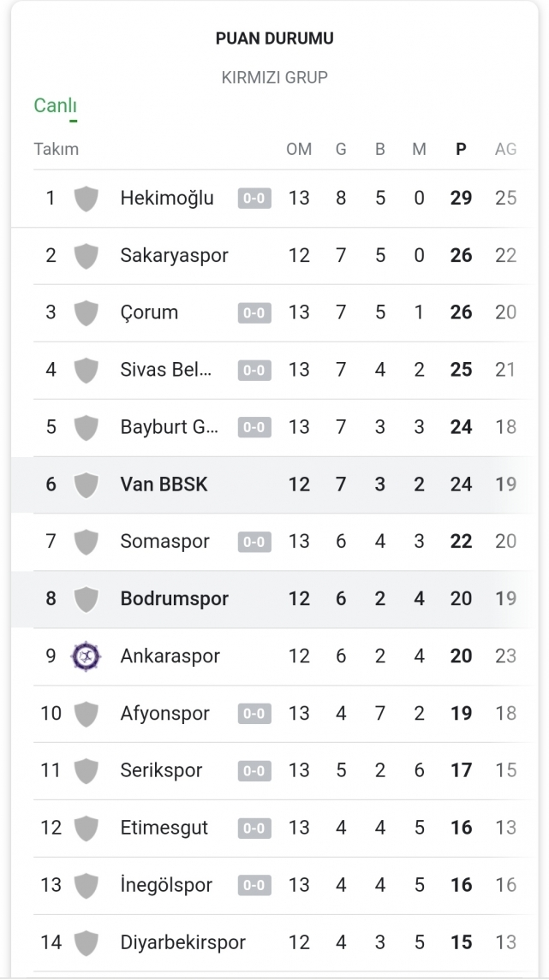The height and width of the screenshot is (980, 549).
Task: Open Bayburt G... team name link
Action: (x=170, y=427)
